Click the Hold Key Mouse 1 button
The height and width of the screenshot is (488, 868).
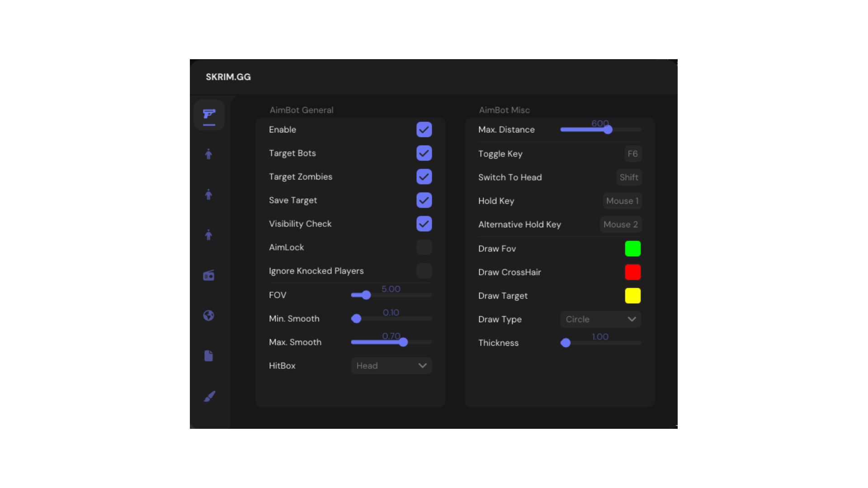click(622, 201)
